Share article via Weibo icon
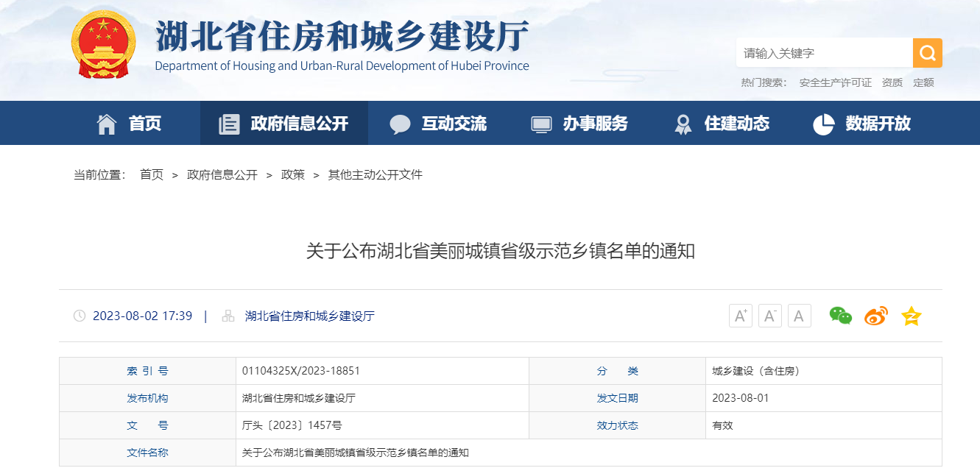 [x=875, y=316]
